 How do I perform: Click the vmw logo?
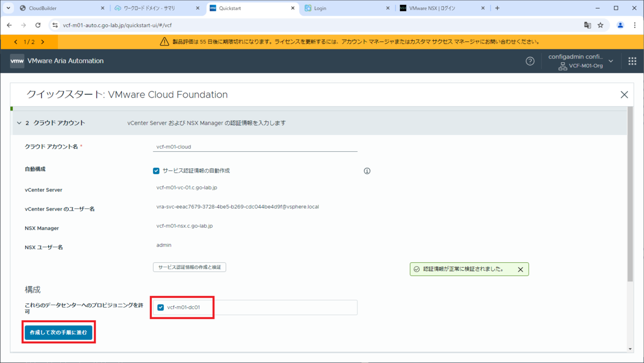click(x=17, y=61)
